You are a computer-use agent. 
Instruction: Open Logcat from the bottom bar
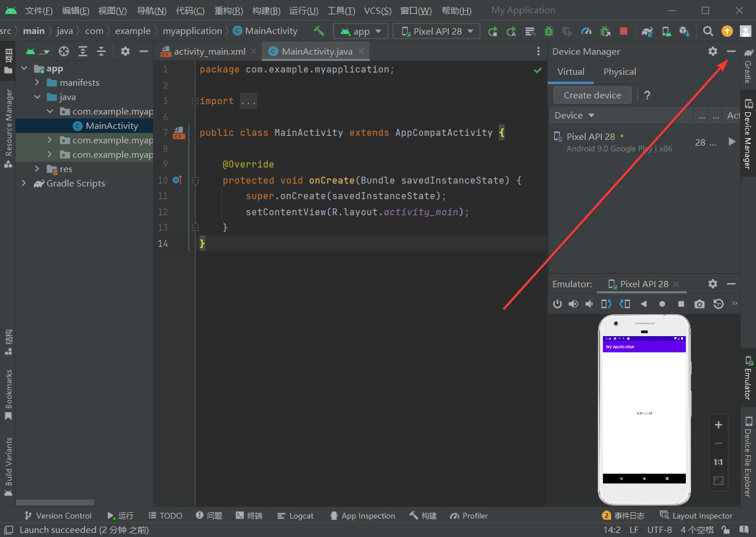pyautogui.click(x=295, y=515)
